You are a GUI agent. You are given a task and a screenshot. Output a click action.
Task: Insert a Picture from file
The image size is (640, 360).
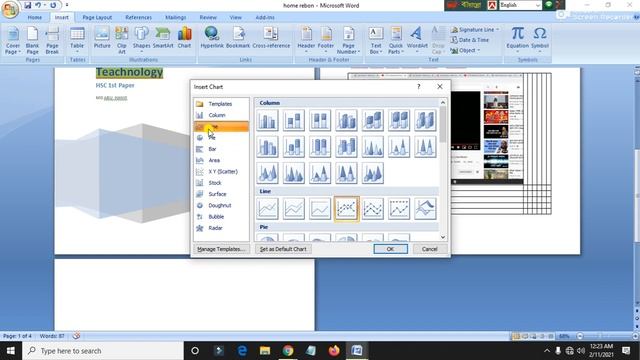102,38
